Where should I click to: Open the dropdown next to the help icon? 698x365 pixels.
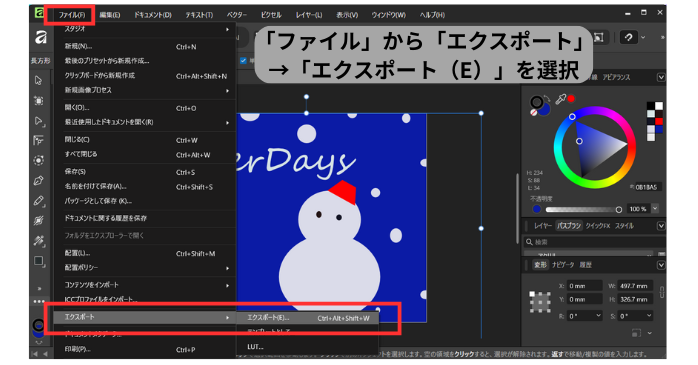643,37
